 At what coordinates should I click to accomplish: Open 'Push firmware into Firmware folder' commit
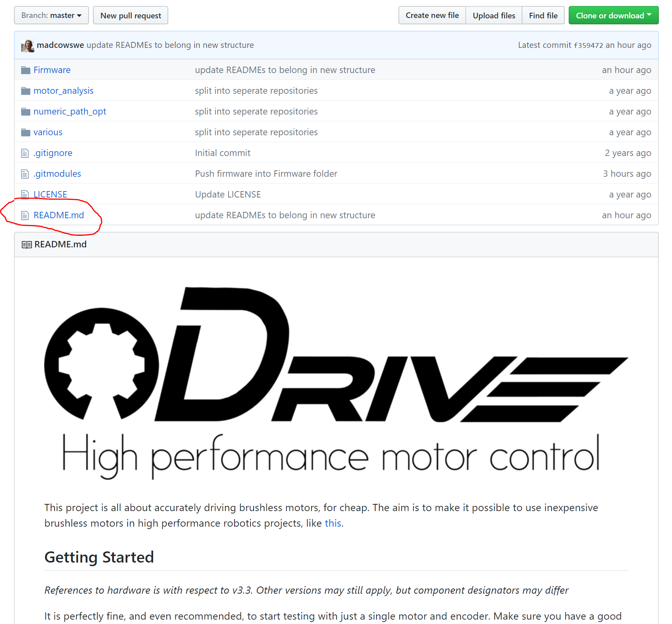pos(266,174)
